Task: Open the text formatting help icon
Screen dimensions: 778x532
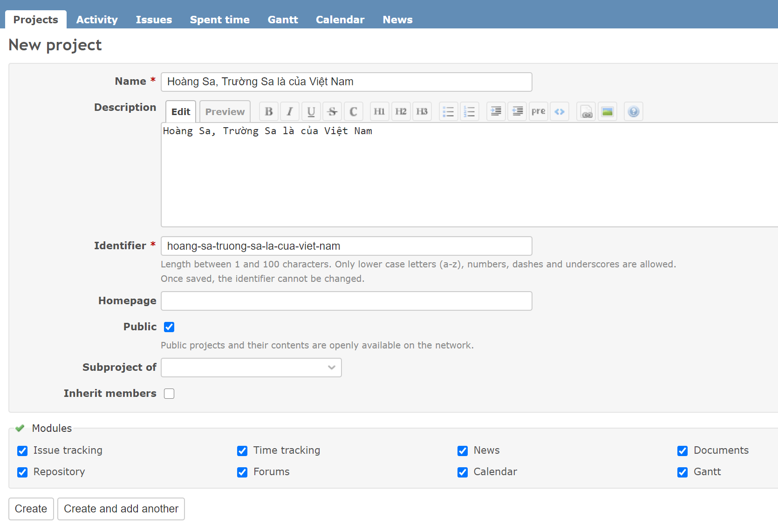Action: point(633,112)
